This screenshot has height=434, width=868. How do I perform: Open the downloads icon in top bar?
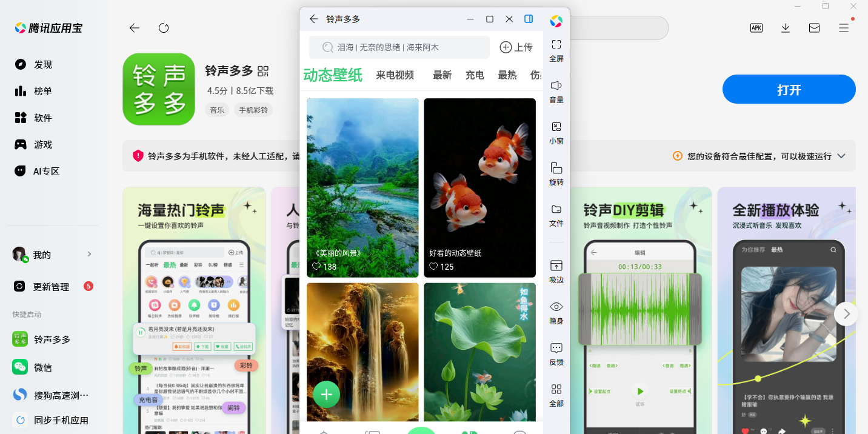pos(786,28)
